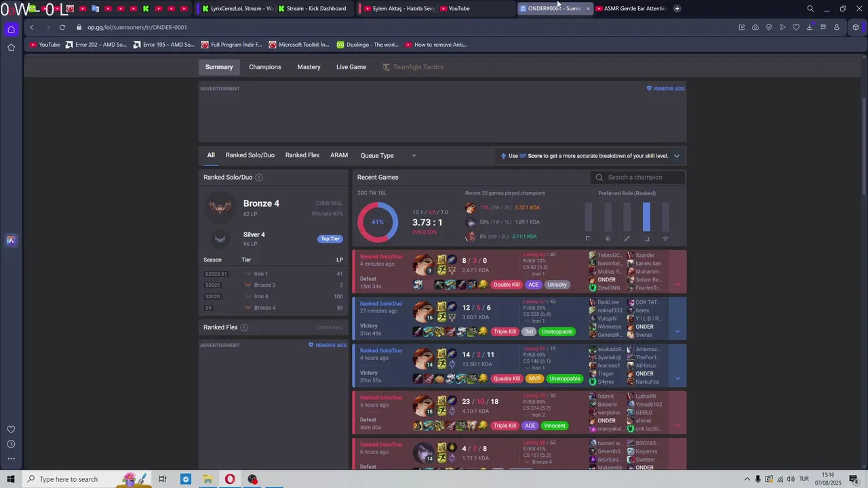The image size is (868, 488).
Task: Open the Teamfight Tactics tab
Action: pos(412,67)
